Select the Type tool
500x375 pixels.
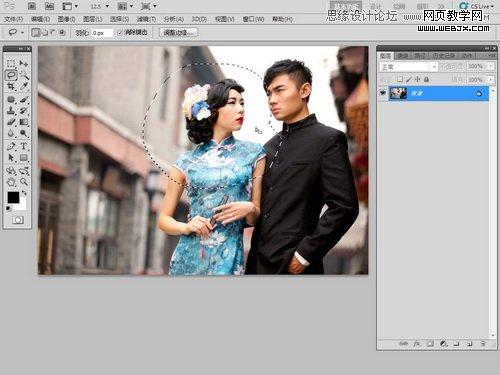click(24, 146)
